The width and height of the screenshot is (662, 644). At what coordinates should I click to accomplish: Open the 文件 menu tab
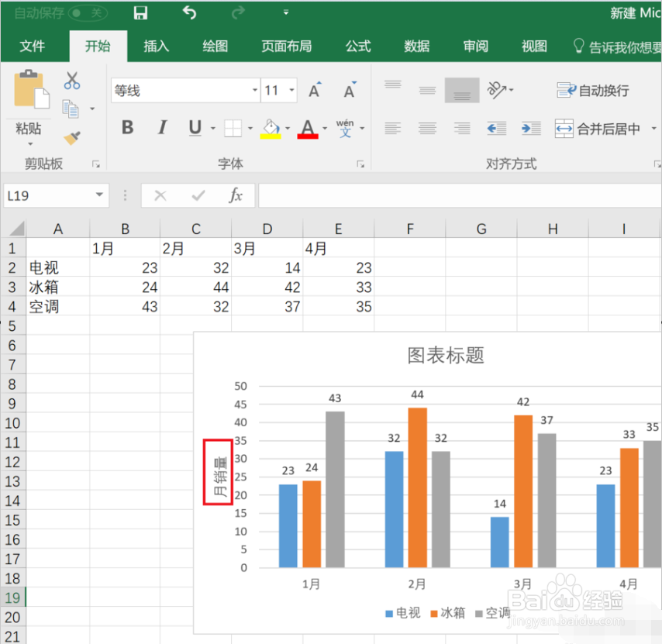[x=32, y=46]
